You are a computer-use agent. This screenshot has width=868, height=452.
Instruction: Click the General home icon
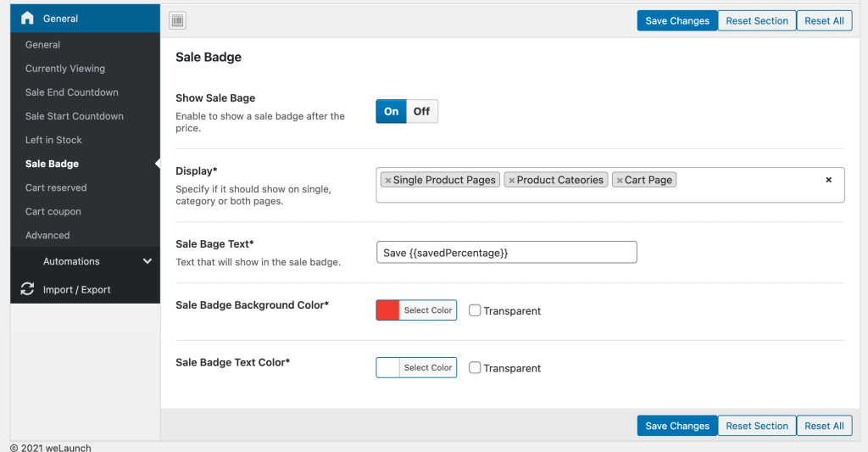(27, 19)
